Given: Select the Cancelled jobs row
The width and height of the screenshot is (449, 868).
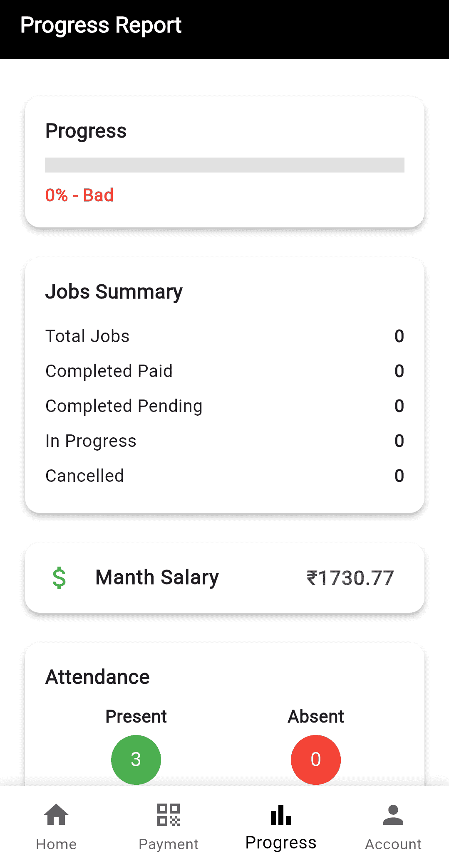Looking at the screenshot, I should click(225, 476).
